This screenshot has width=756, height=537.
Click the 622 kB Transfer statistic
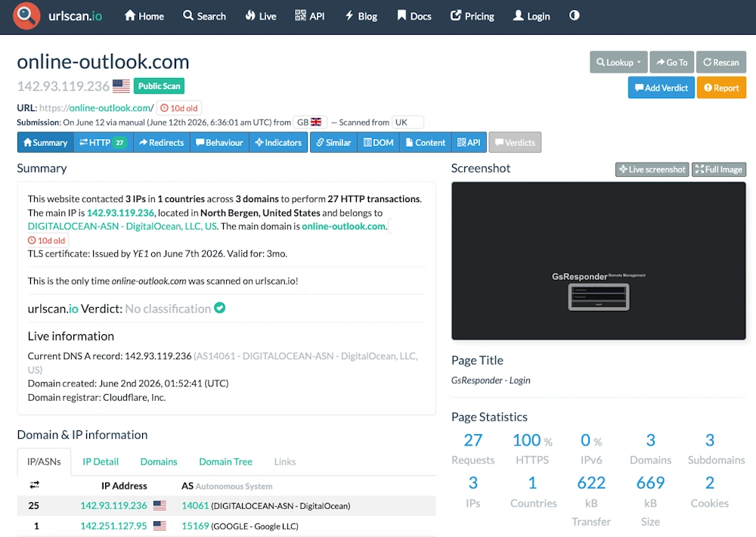[x=591, y=501]
